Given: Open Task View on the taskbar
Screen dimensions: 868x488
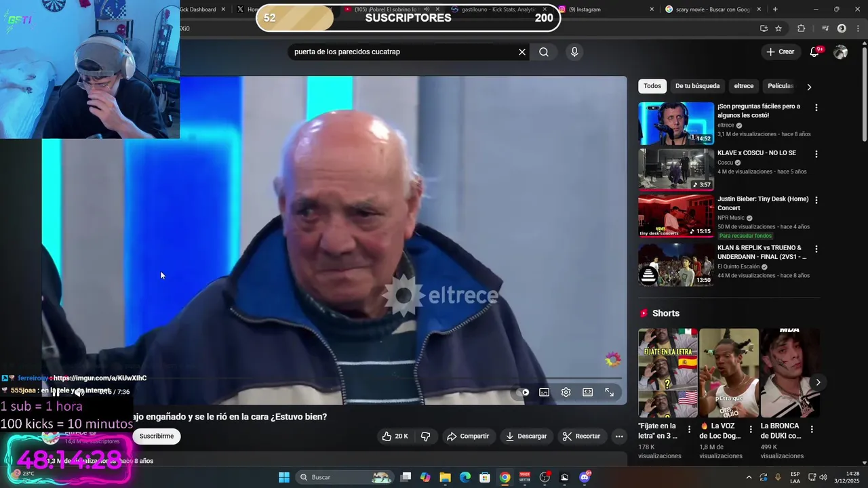Looking at the screenshot, I should point(406,477).
